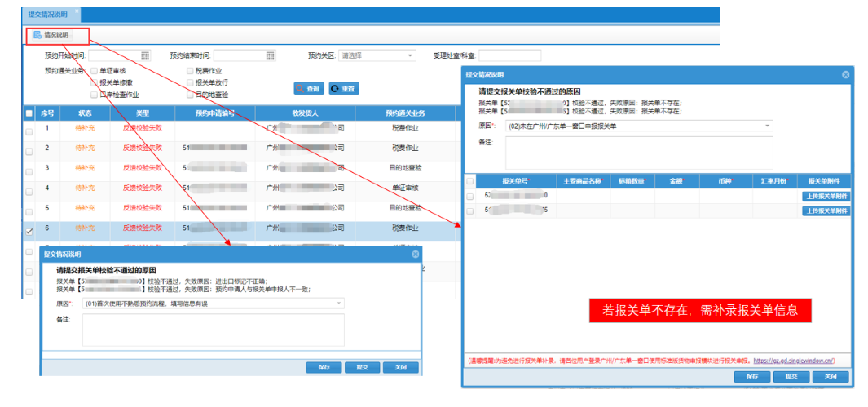Select 反馈校验失败 type in row 2
This screenshot has height=407, width=868.
[143, 148]
